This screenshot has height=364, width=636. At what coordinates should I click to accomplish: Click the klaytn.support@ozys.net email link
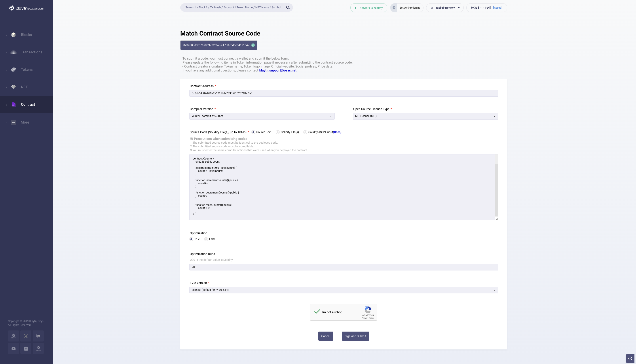point(278,71)
